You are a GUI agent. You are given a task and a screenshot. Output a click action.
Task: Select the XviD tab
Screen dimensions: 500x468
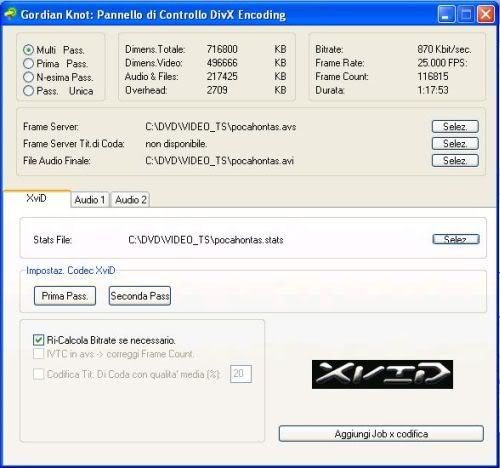[37, 198]
